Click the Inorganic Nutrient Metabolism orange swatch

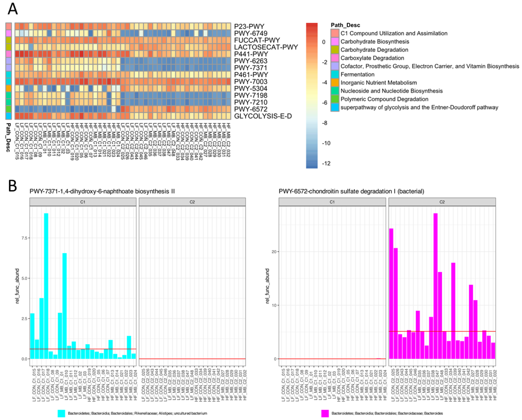tap(335, 83)
